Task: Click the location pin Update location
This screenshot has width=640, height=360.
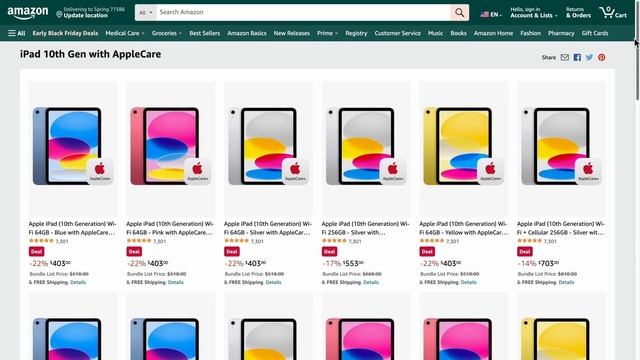Action: click(91, 13)
